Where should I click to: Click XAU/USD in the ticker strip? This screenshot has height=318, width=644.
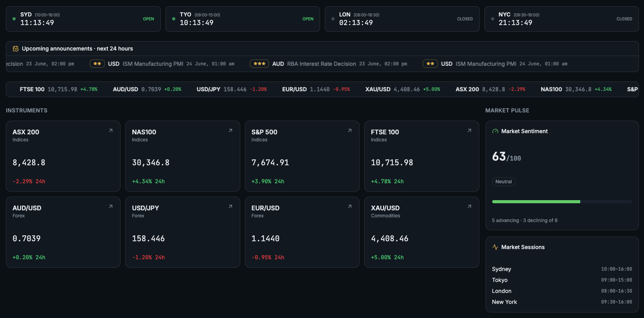[x=403, y=89]
